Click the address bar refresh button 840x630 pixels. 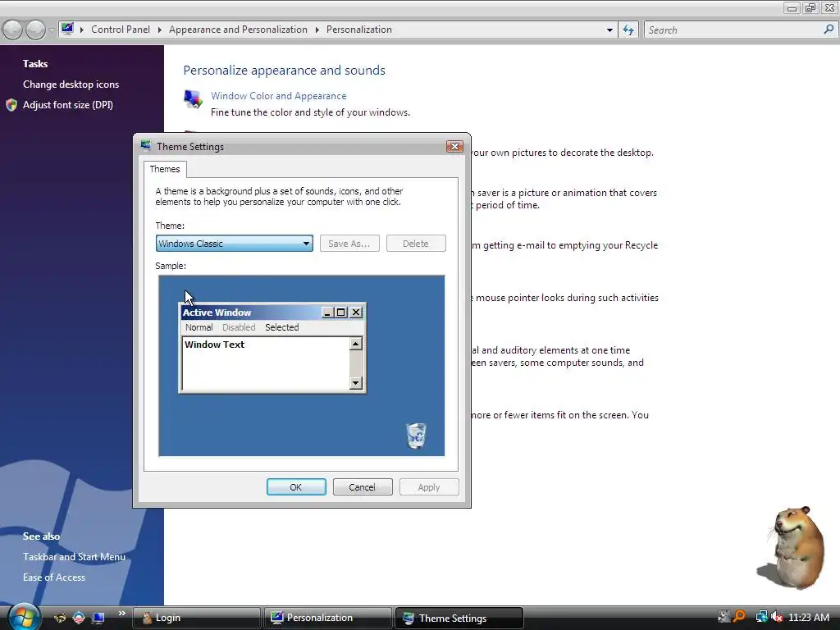coord(628,30)
